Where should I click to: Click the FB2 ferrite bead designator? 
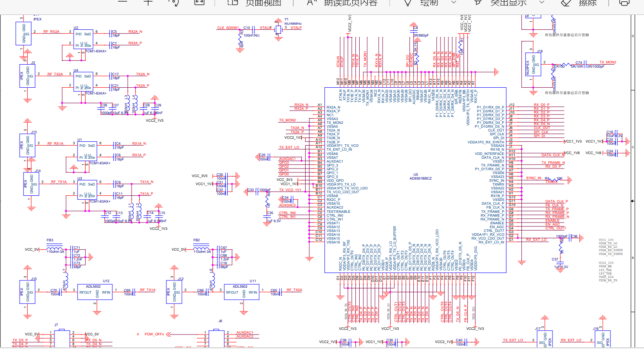coord(197,240)
